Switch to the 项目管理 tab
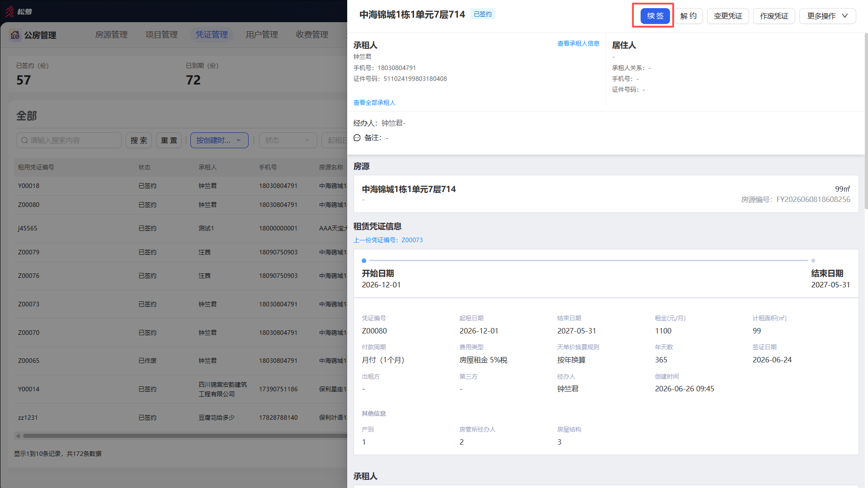868x488 pixels. coord(161,35)
